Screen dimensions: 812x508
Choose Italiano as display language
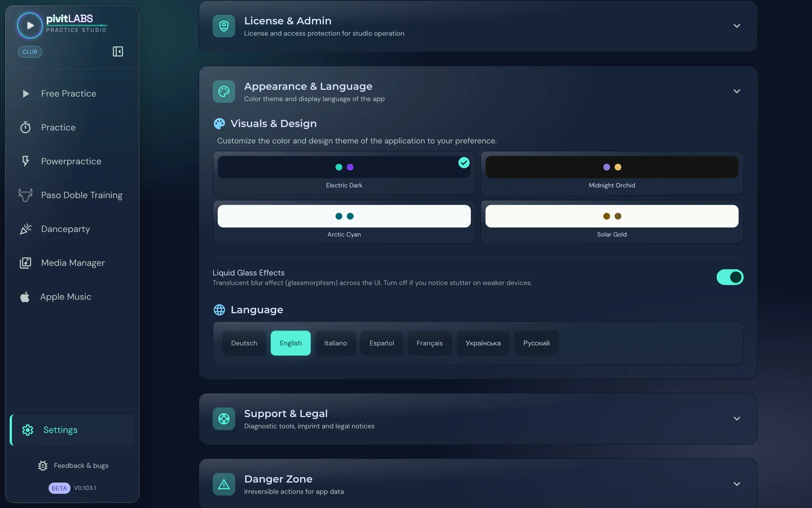[x=336, y=343]
